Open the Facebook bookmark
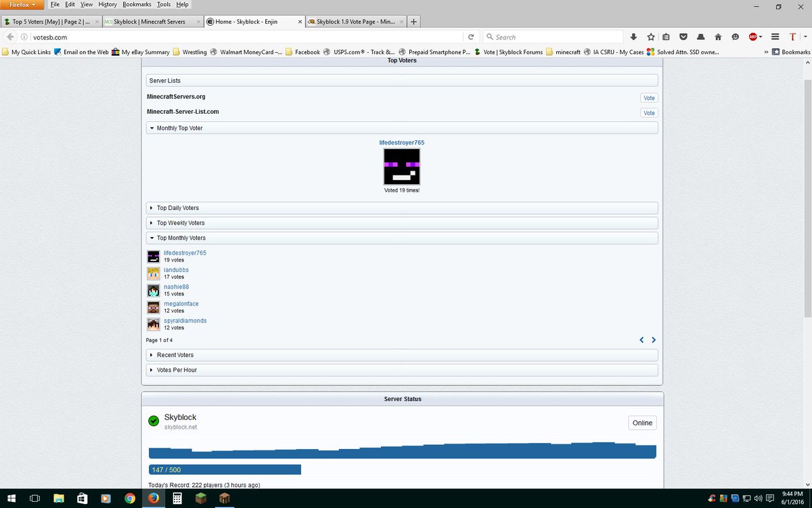Screen dimensions: 812x508 coord(302,52)
